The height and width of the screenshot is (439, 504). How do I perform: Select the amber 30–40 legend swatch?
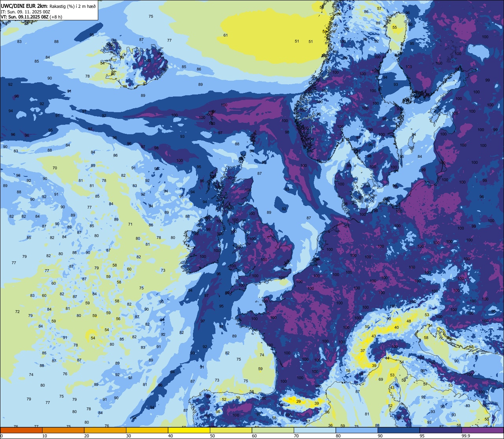pos(147,430)
